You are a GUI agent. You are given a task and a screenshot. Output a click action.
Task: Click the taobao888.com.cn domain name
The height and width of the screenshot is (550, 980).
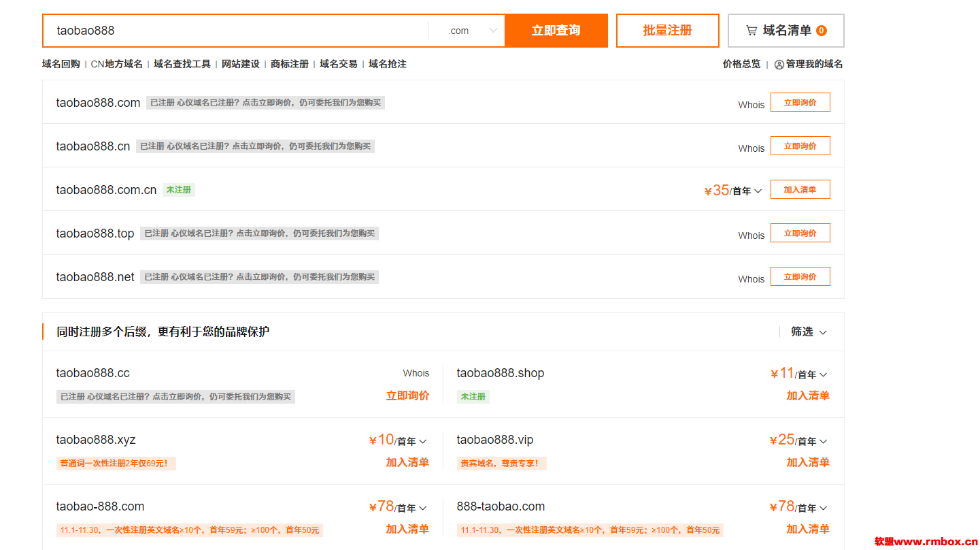click(x=106, y=190)
